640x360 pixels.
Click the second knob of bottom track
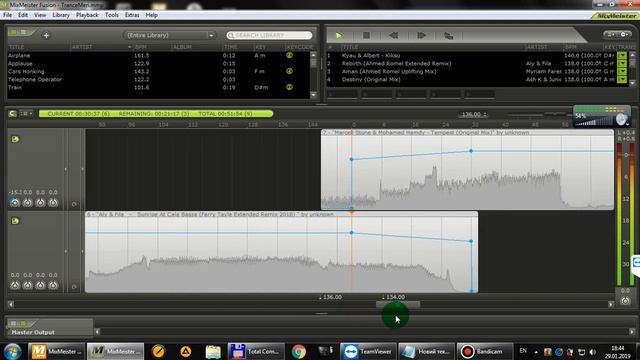point(28,285)
